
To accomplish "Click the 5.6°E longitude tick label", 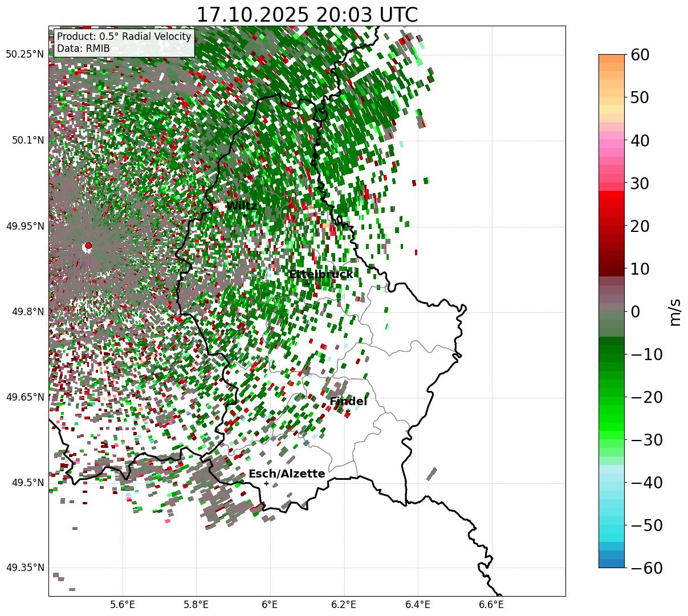I will pyautogui.click(x=123, y=605).
